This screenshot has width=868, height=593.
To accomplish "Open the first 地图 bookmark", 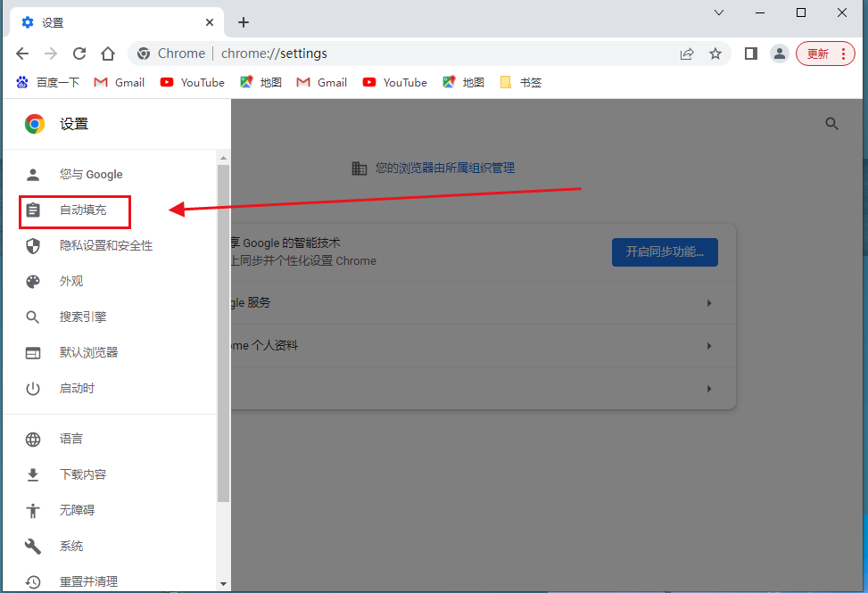I will tap(260, 82).
